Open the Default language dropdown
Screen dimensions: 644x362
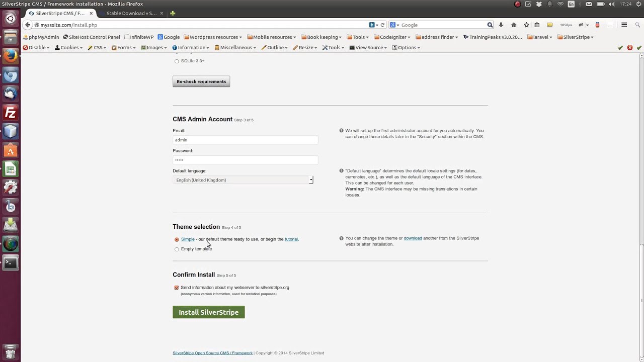pos(243,180)
